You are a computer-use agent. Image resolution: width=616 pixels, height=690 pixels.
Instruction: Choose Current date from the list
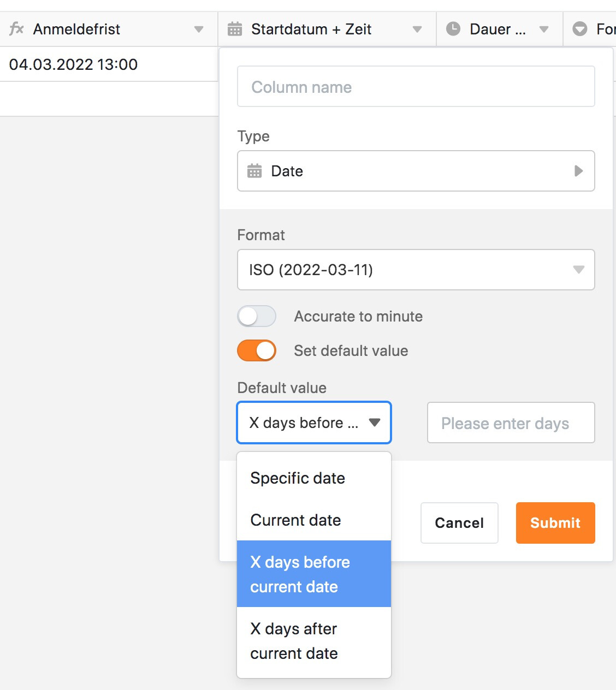click(295, 520)
